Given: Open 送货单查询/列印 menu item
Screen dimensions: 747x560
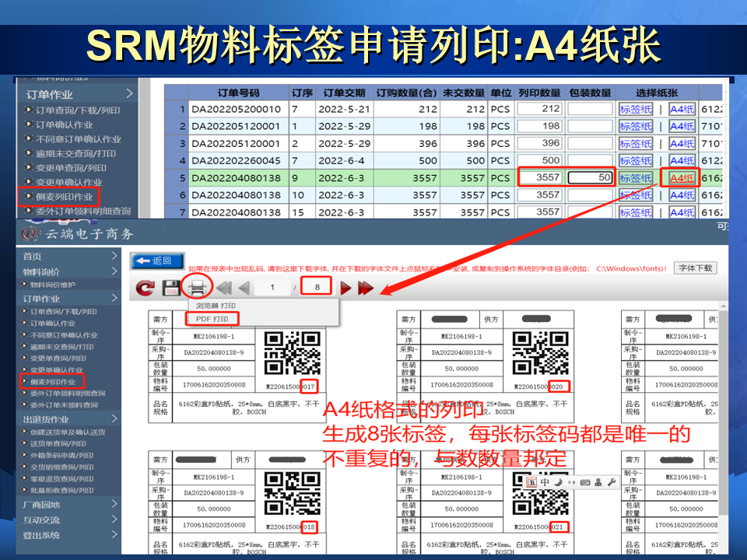Looking at the screenshot, I should 58,443.
